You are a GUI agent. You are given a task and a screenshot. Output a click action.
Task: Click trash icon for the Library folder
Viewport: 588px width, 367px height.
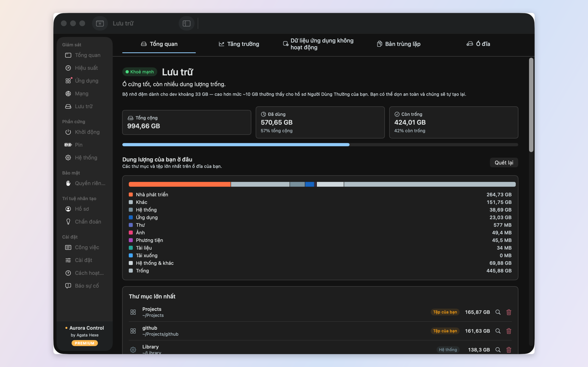click(509, 350)
